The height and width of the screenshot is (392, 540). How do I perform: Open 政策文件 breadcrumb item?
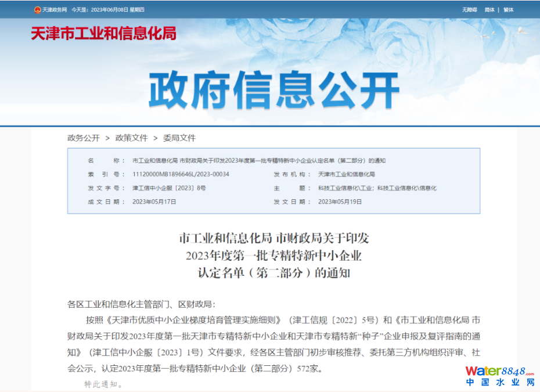pyautogui.click(x=131, y=138)
